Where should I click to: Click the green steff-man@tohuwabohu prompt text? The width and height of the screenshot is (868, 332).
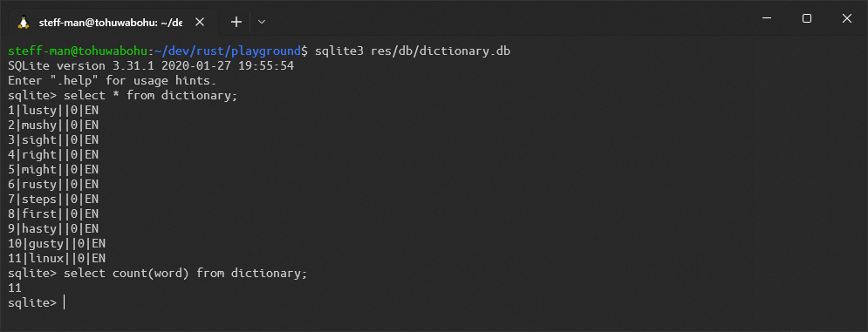click(77, 51)
